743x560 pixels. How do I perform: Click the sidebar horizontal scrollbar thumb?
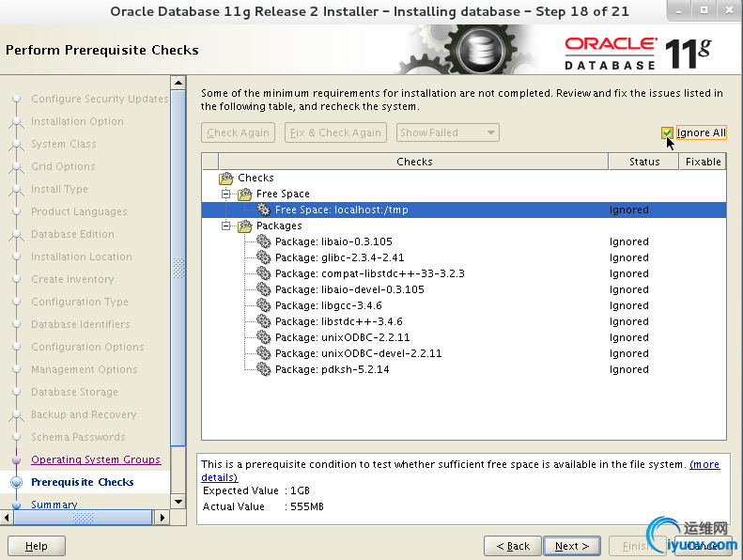(83, 518)
